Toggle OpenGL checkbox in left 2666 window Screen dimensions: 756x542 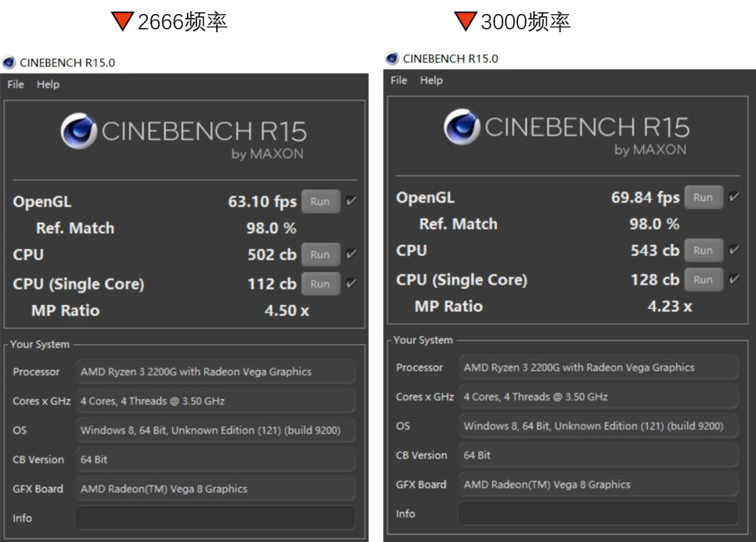[351, 201]
